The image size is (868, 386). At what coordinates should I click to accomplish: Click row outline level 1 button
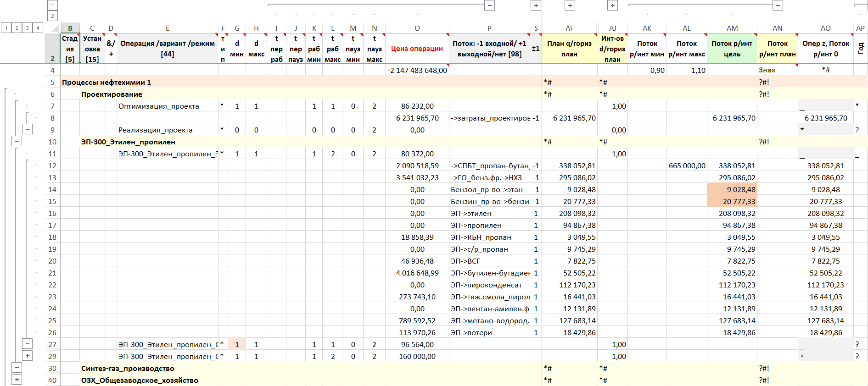coord(6,28)
